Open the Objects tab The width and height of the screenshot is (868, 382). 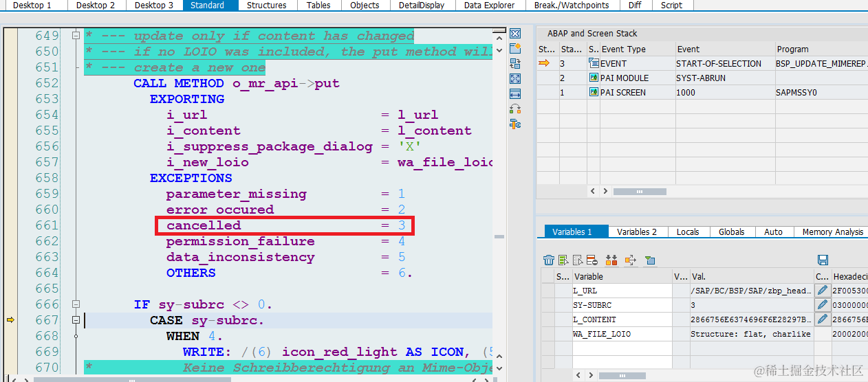pyautogui.click(x=365, y=5)
